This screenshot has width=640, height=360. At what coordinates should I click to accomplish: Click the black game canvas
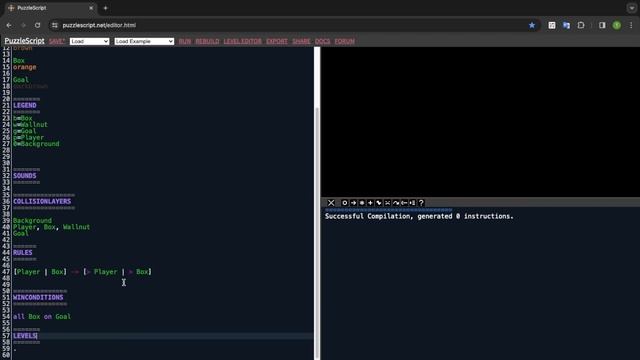[x=480, y=122]
